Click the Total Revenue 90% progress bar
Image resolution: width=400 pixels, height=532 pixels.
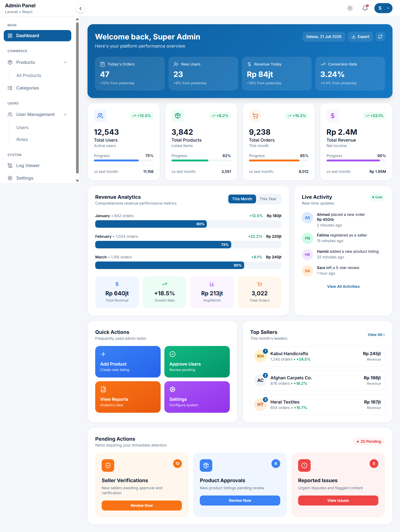(x=356, y=160)
